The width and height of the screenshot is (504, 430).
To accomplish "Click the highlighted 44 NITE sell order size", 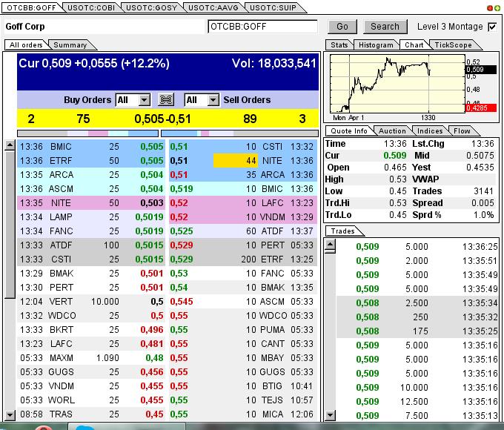I will click(x=235, y=160).
